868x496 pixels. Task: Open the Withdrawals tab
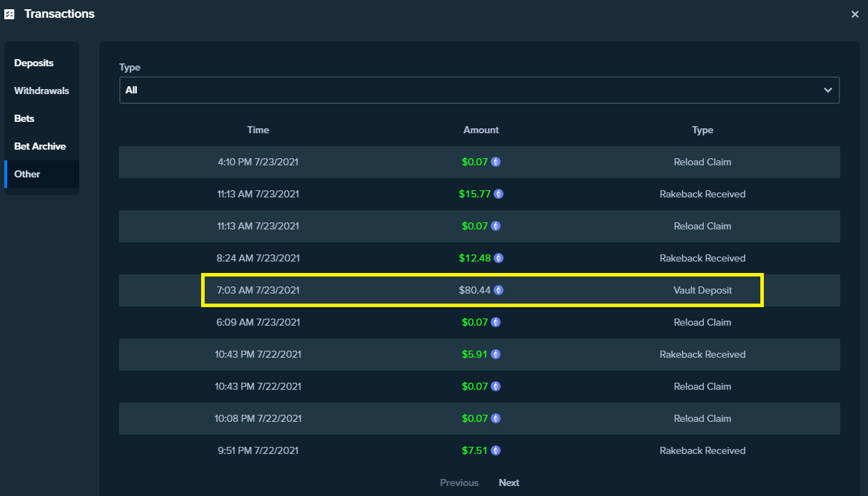(x=41, y=91)
